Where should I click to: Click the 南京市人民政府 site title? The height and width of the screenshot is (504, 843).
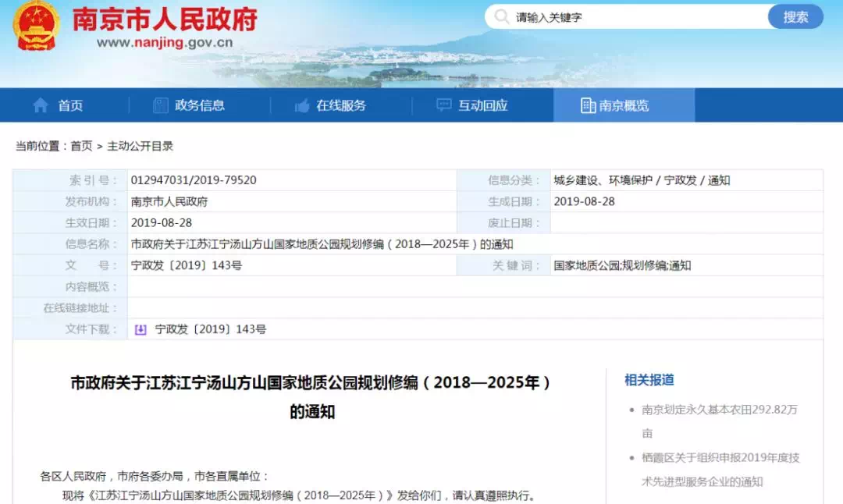coord(165,19)
